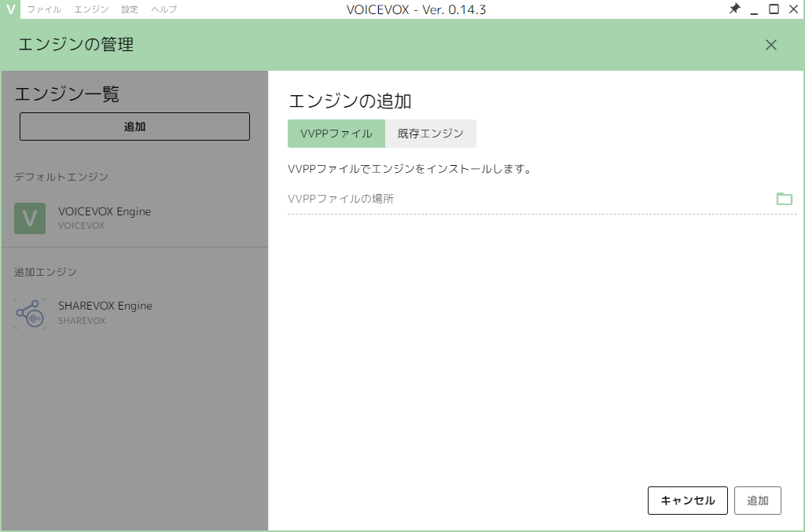Click the 追加 button next to キャンセル
Viewport: 805px width, 532px height.
[x=757, y=501]
